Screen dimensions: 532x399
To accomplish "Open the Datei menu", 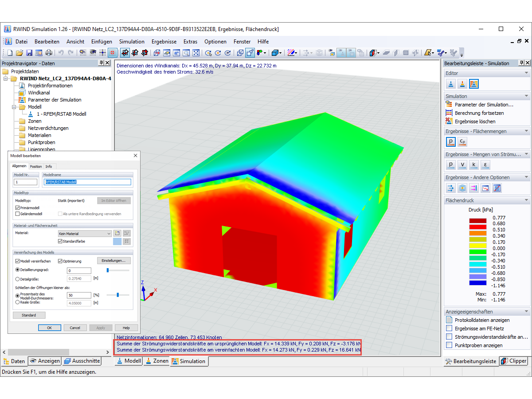I will [x=21, y=42].
